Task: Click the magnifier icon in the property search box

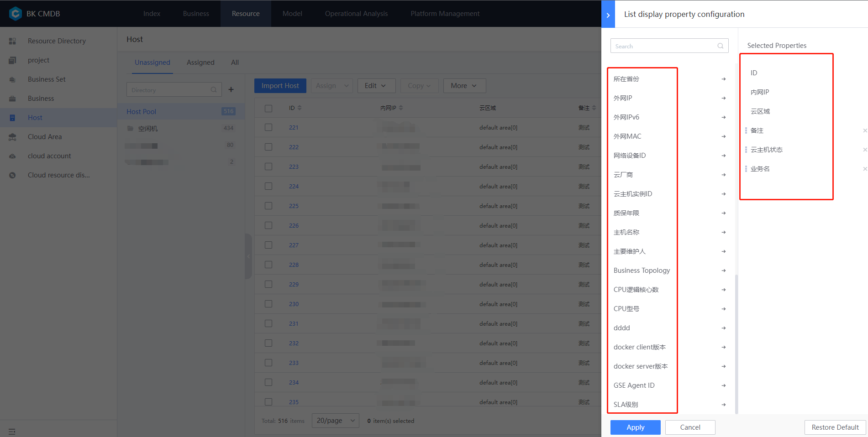Action: click(x=720, y=46)
